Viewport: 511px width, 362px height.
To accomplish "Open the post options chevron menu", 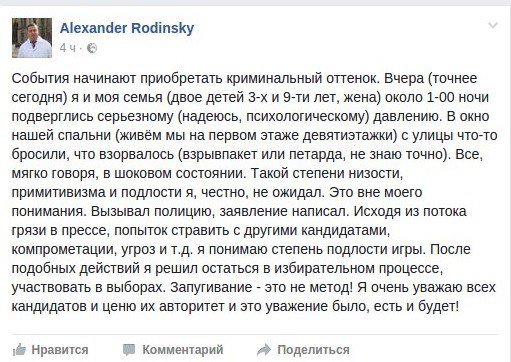I will point(493,25).
